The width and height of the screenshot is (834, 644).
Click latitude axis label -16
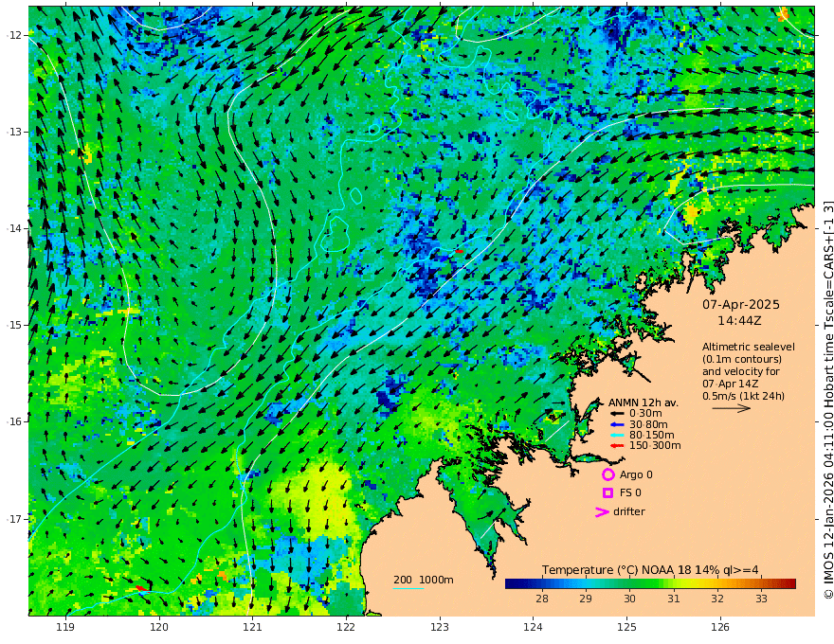[x=14, y=421]
